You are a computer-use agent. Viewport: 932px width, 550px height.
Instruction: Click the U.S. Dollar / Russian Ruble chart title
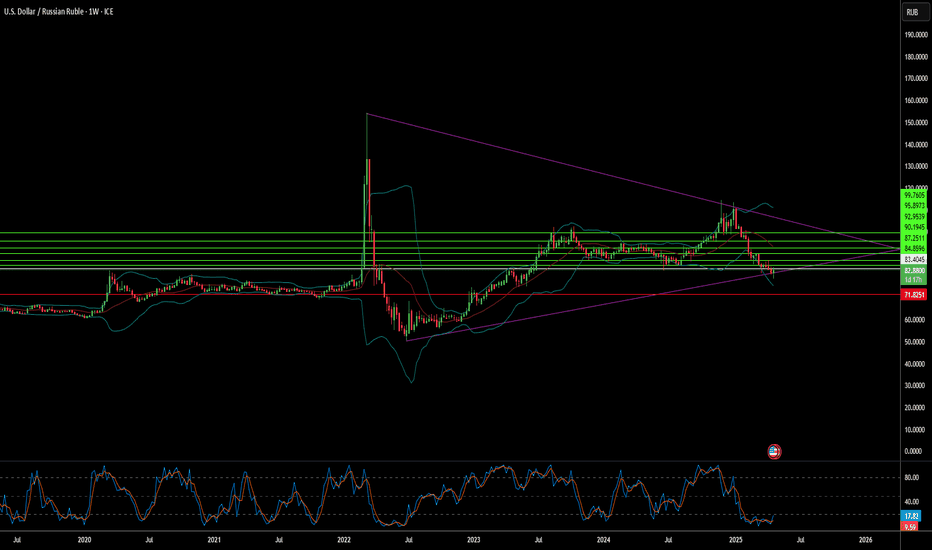click(x=58, y=11)
